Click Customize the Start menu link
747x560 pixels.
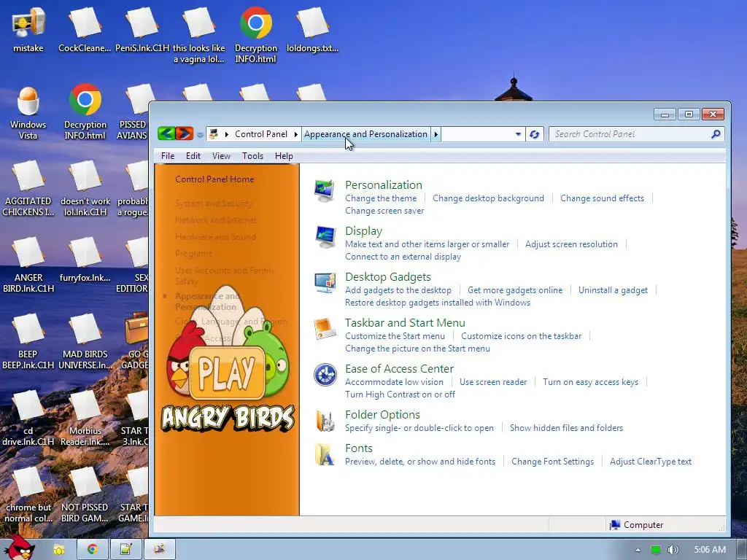(395, 336)
